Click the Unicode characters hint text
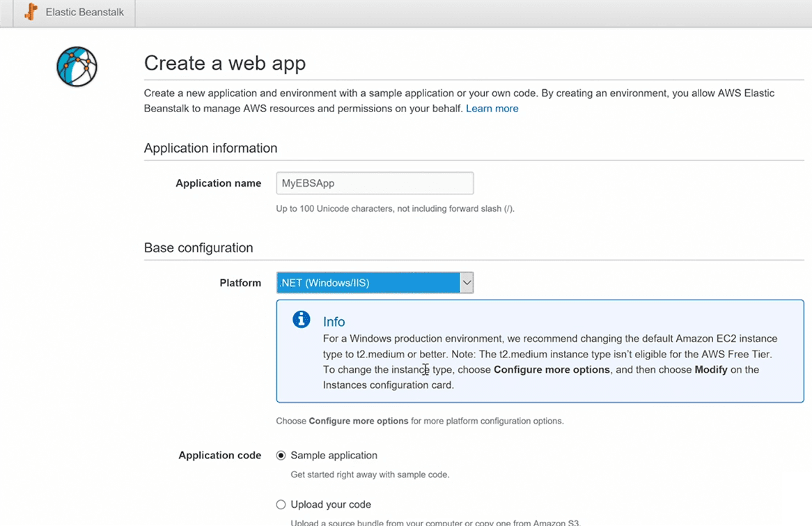This screenshot has width=812, height=526. pos(395,209)
